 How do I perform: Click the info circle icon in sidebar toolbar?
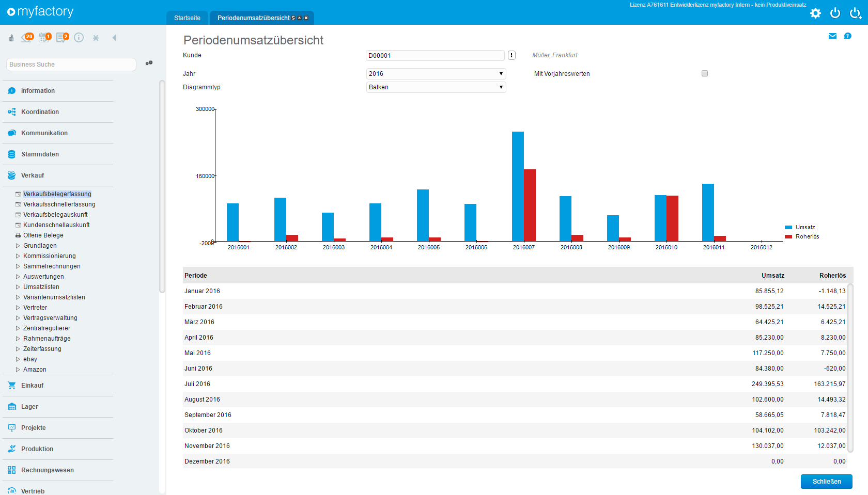coord(79,38)
